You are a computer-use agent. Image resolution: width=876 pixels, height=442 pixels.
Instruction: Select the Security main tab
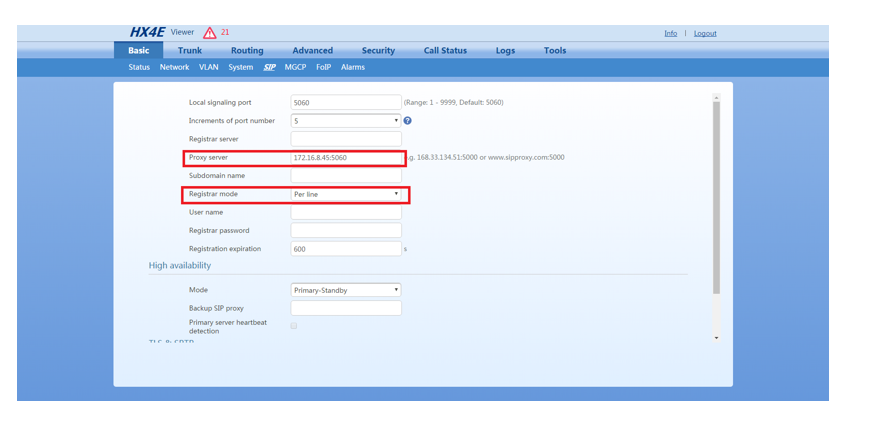tap(378, 51)
